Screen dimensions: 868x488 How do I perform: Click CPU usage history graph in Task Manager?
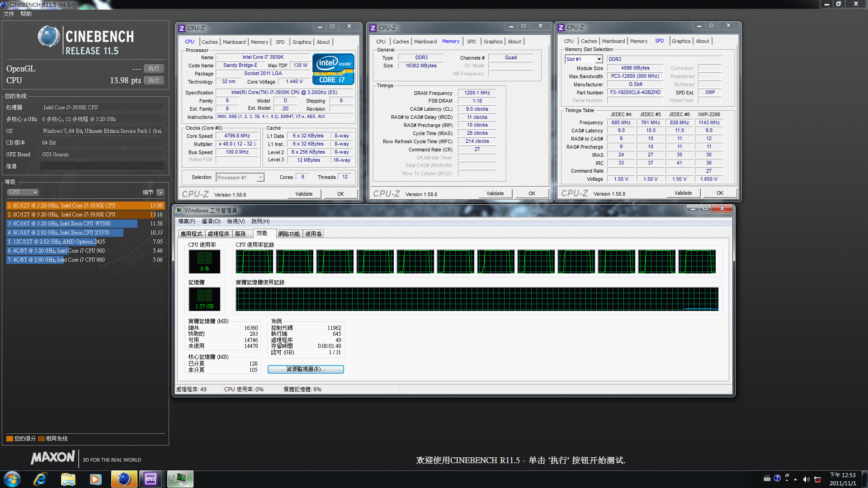(x=477, y=260)
